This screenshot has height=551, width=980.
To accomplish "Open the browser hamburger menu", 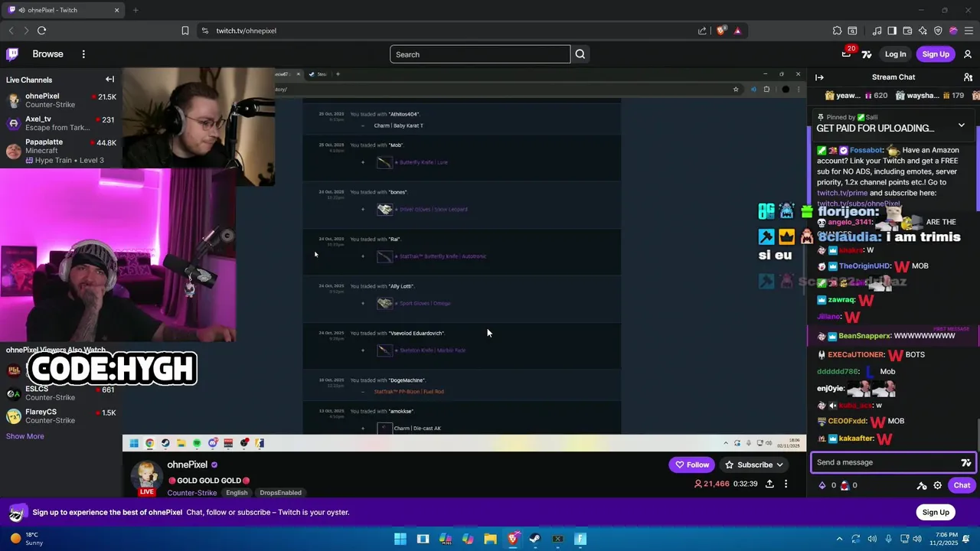I will [x=968, y=31].
